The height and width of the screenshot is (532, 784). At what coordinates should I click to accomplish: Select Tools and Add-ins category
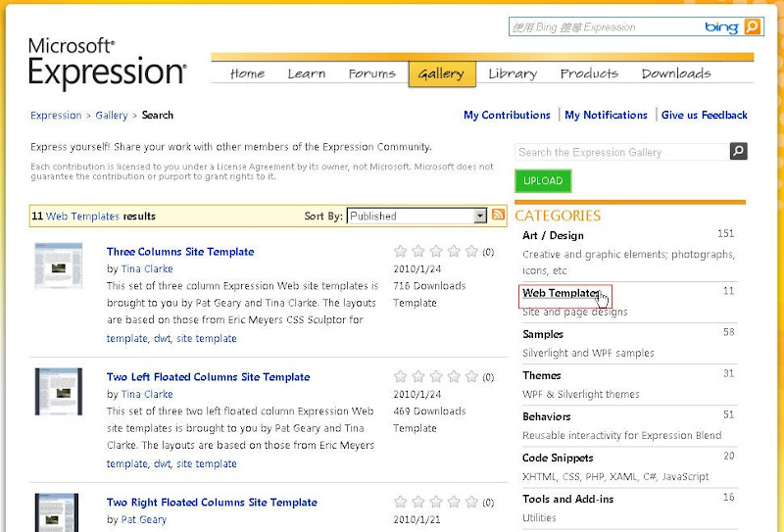[x=568, y=499]
